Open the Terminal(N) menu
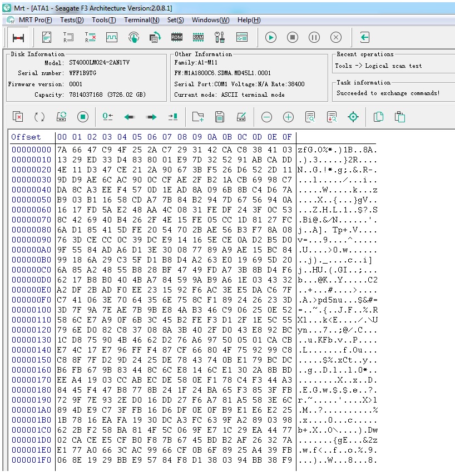The image size is (455, 476). [x=141, y=20]
